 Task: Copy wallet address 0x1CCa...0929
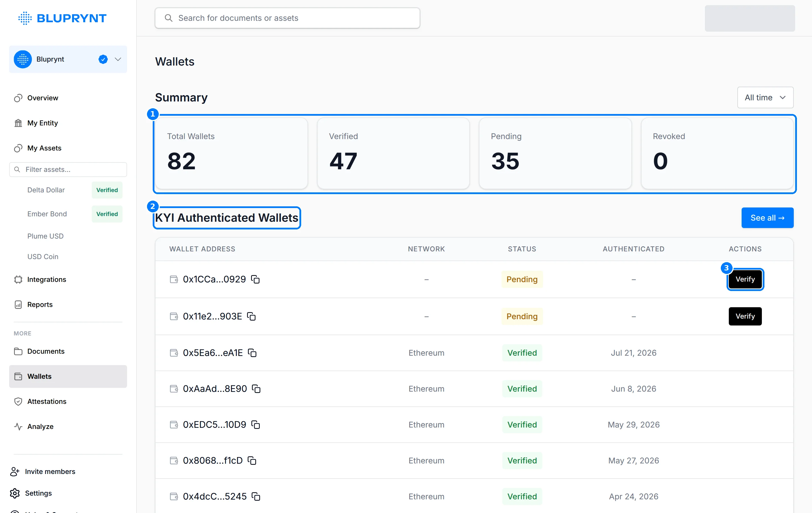tap(255, 279)
